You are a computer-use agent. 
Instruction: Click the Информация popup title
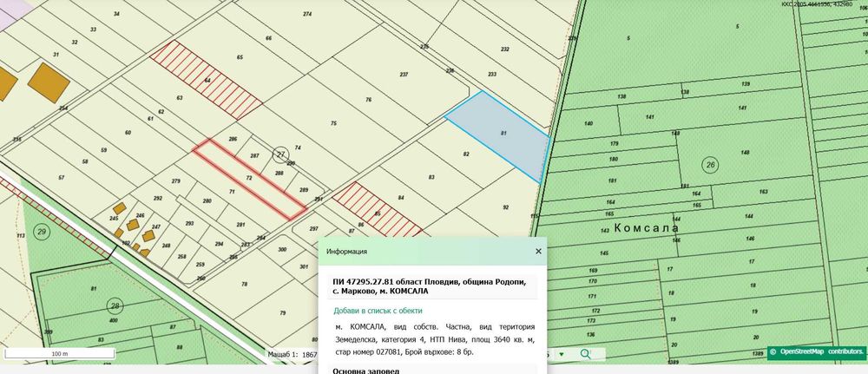click(346, 251)
